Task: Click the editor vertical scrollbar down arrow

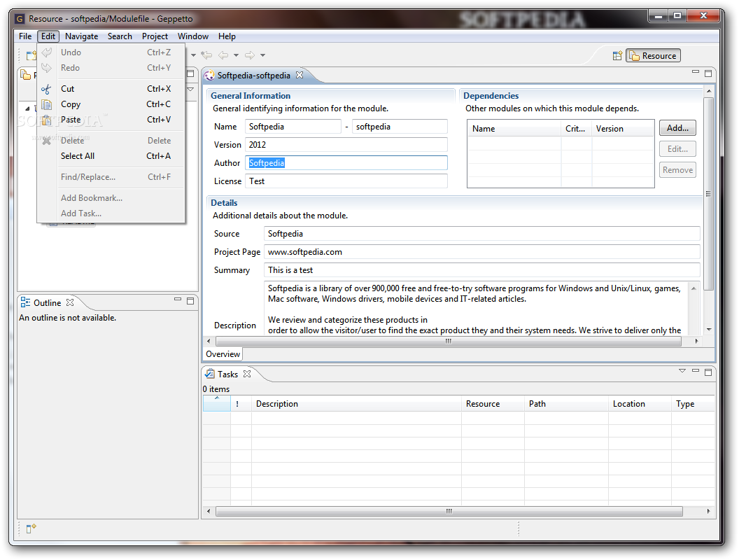Action: (708, 330)
